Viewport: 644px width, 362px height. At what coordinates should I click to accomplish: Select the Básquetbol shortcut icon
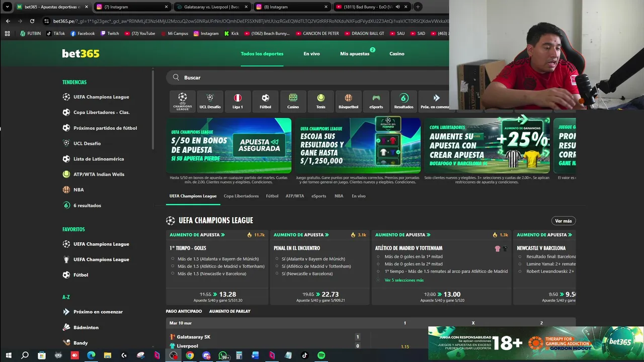[x=348, y=101]
